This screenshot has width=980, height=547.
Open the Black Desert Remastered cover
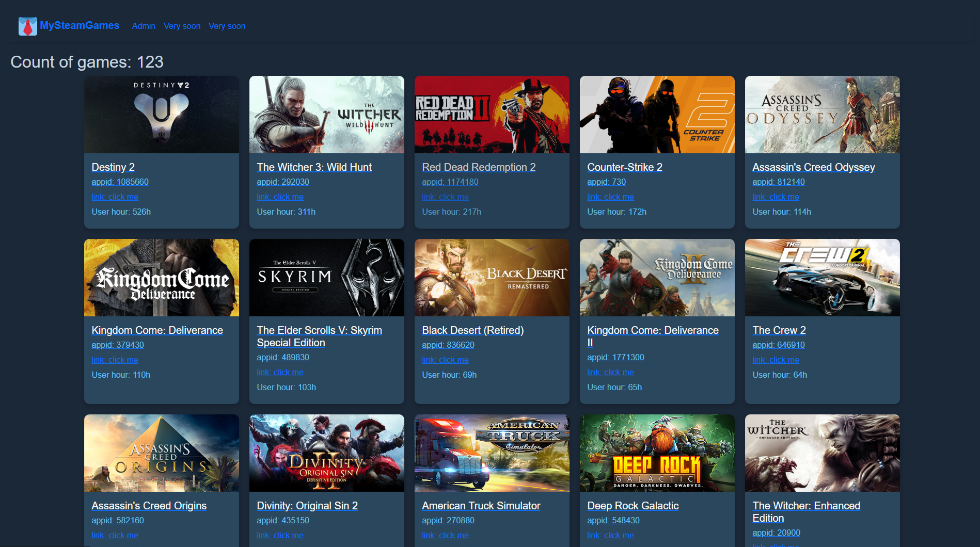point(492,278)
